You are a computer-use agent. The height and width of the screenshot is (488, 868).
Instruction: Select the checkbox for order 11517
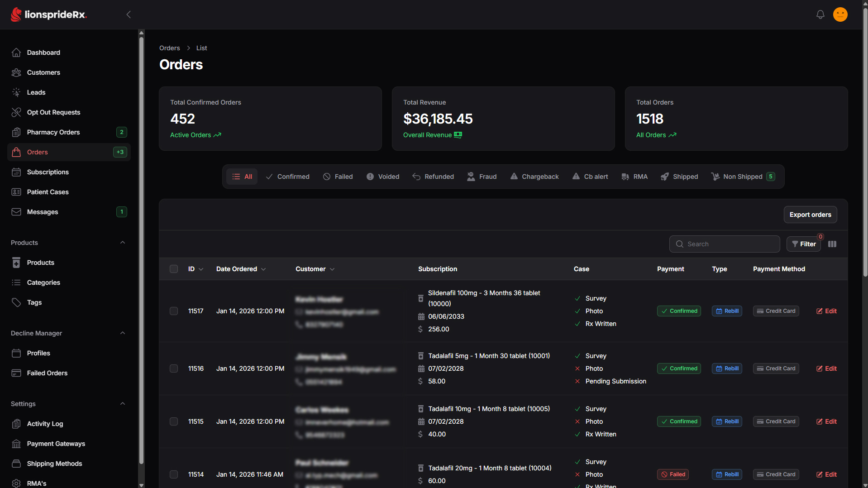click(x=174, y=311)
